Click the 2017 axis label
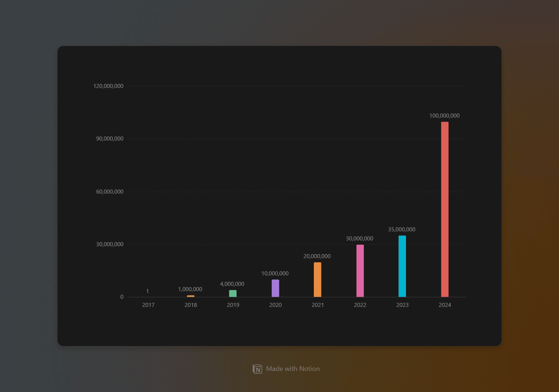The image size is (559, 392). [148, 305]
